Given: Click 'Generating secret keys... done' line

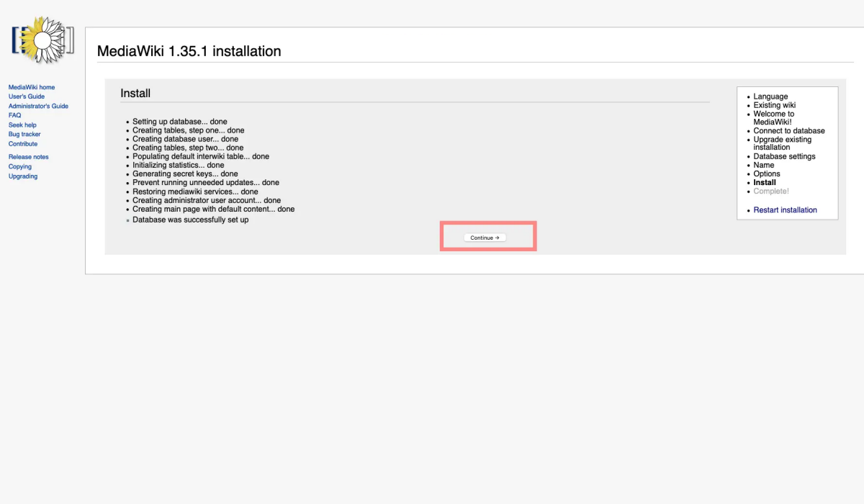Looking at the screenshot, I should click(x=185, y=174).
